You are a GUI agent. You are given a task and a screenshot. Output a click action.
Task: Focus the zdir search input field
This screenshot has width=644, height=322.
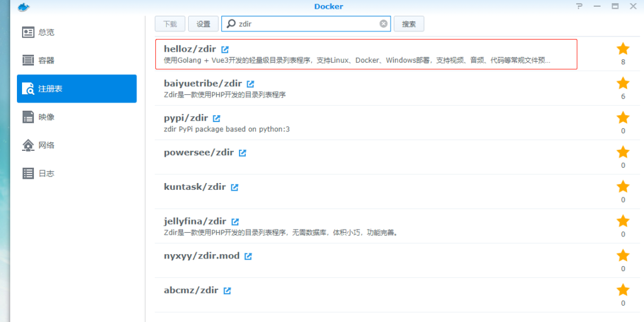(x=306, y=24)
